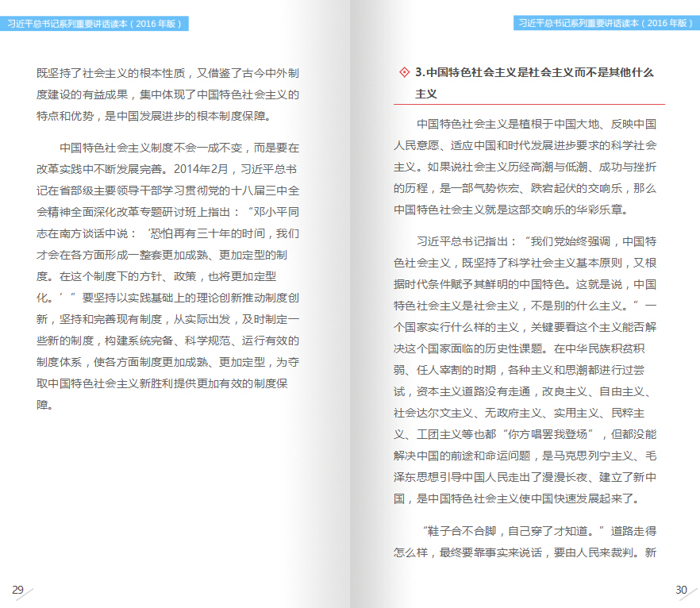Select the line "中国特色社会主义就是这部交响乐的华彩乐章。"

512,210
